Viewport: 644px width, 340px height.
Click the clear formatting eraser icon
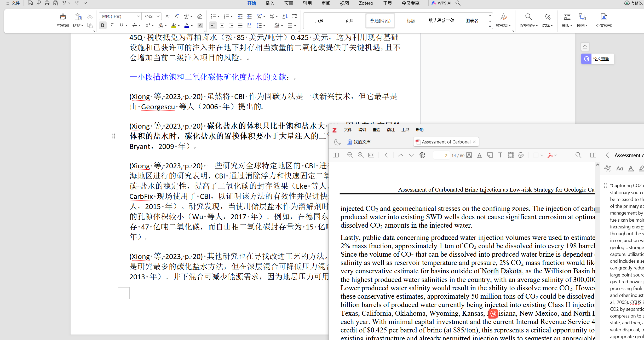pos(199,16)
